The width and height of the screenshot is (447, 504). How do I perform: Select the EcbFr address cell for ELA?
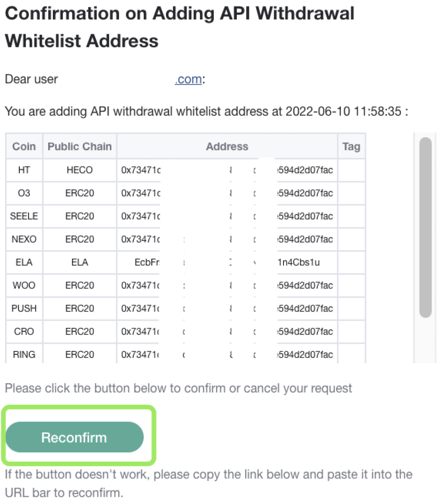227,262
